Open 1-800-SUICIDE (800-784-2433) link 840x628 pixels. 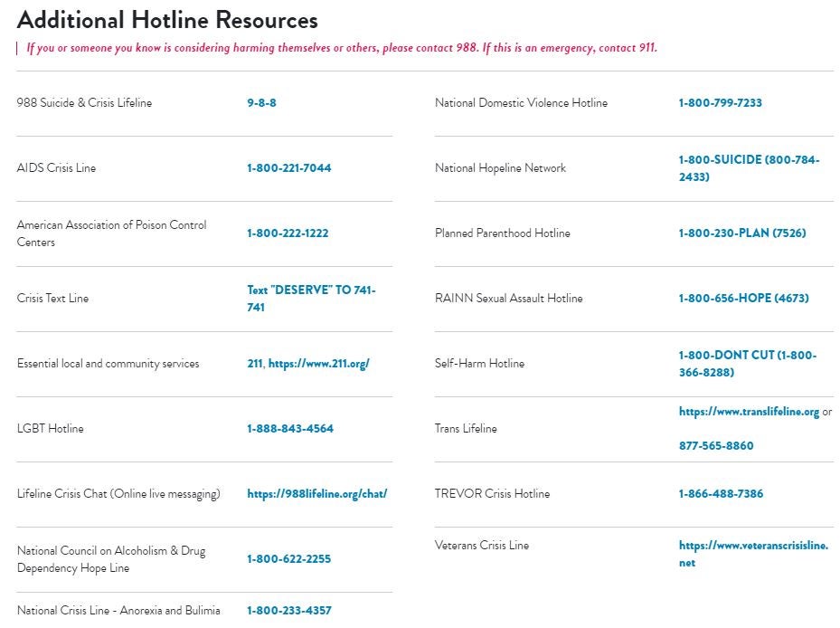coord(749,168)
